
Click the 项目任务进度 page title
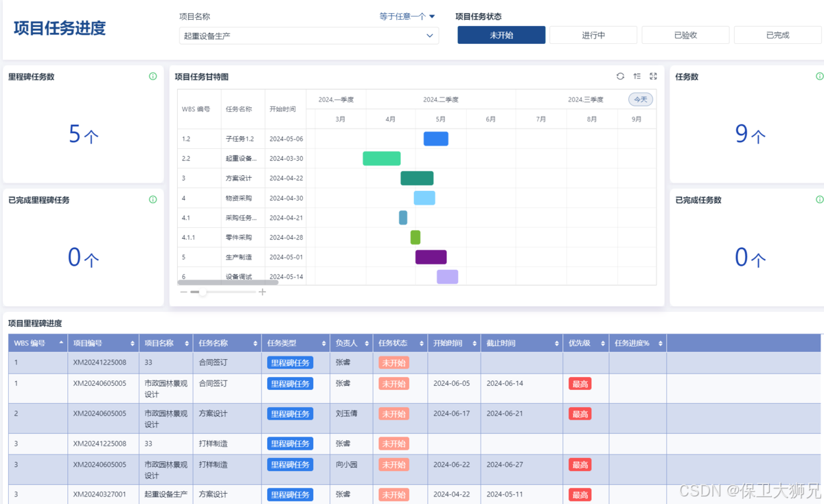pyautogui.click(x=60, y=28)
